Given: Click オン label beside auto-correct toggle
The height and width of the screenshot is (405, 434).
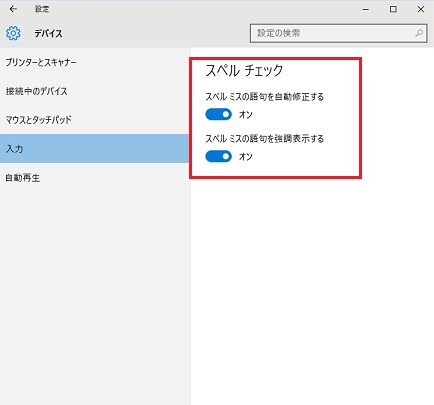Looking at the screenshot, I should pos(246,115).
